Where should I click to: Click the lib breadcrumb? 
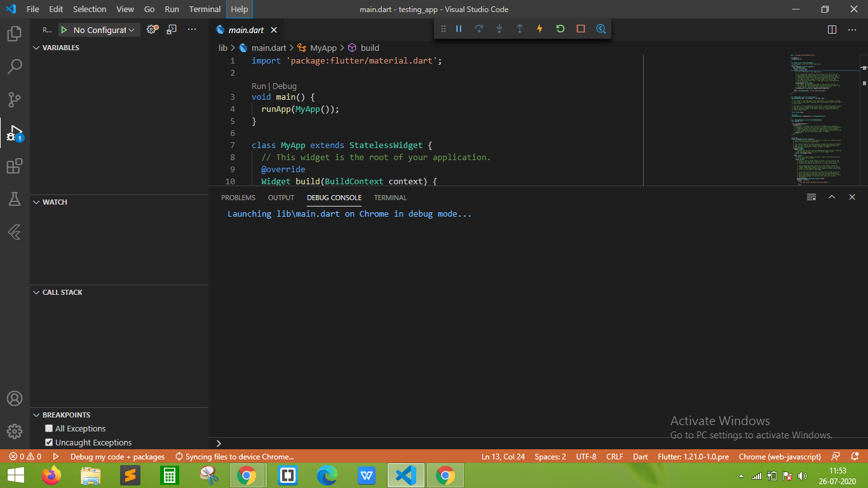(223, 48)
